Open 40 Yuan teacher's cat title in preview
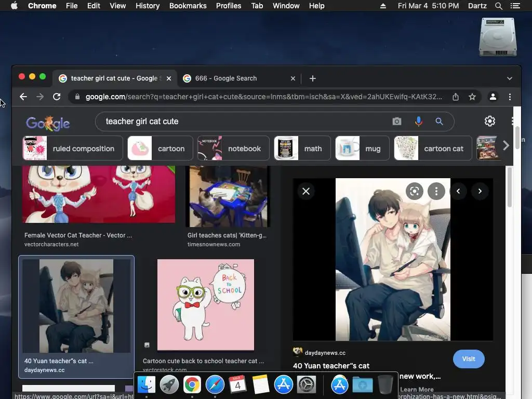 [331, 366]
